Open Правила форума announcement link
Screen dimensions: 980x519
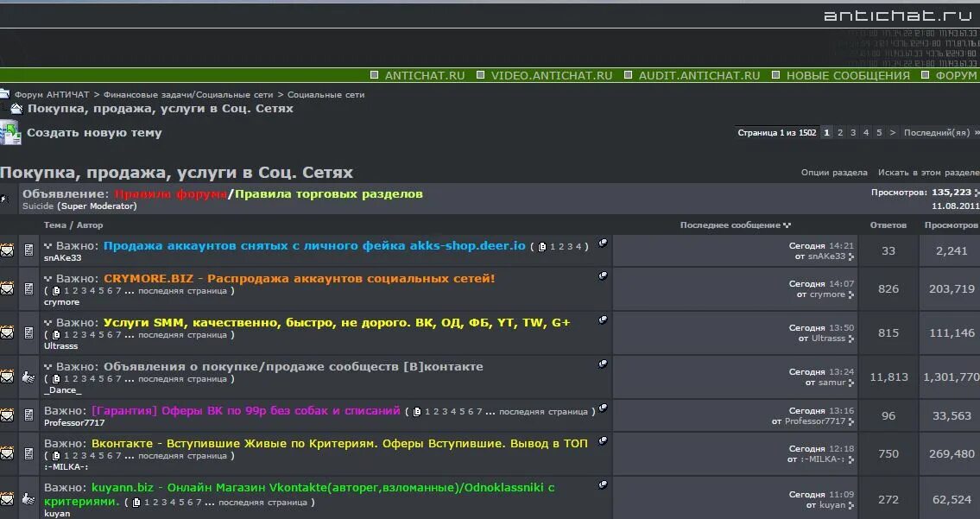(170, 193)
